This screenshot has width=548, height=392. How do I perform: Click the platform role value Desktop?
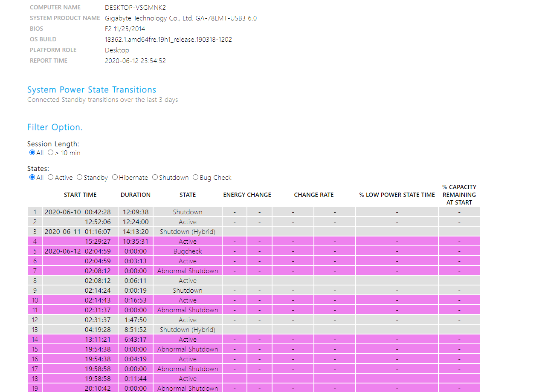tap(117, 50)
